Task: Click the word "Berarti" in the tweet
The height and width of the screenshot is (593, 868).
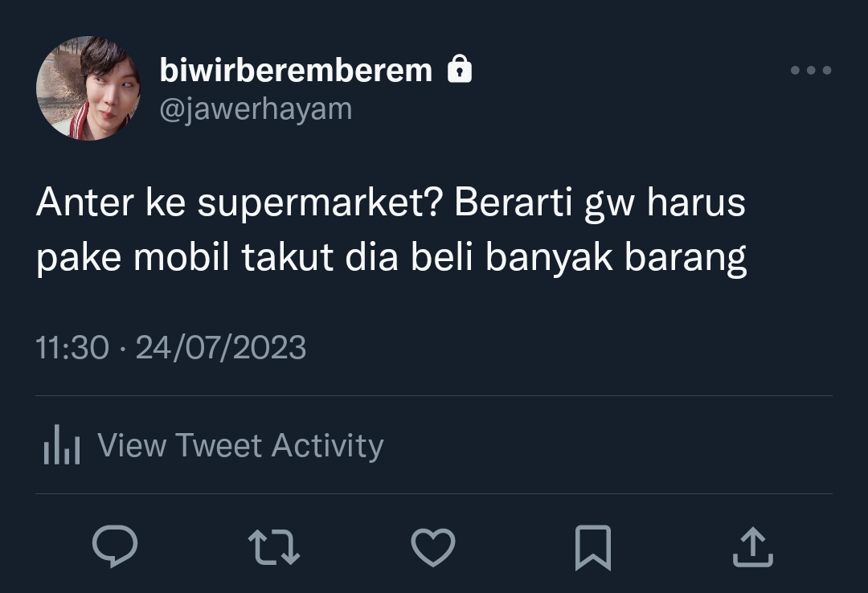Action: [513, 202]
